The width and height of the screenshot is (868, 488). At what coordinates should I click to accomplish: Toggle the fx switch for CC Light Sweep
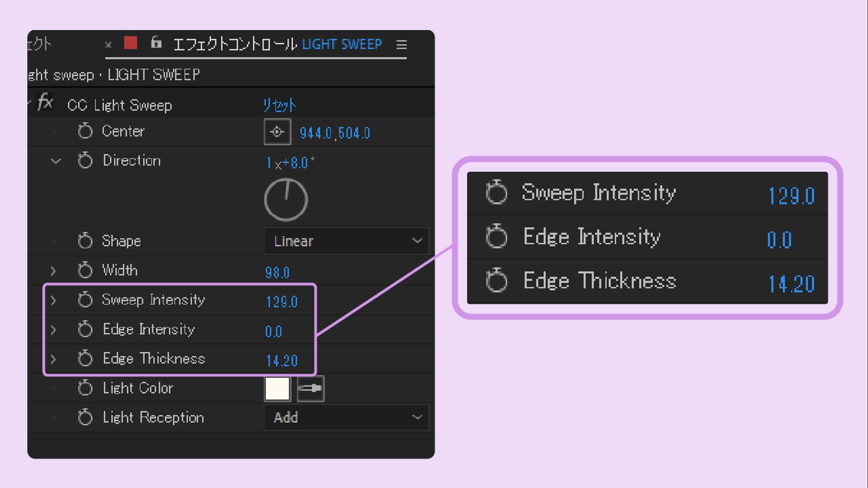pyautogui.click(x=45, y=103)
